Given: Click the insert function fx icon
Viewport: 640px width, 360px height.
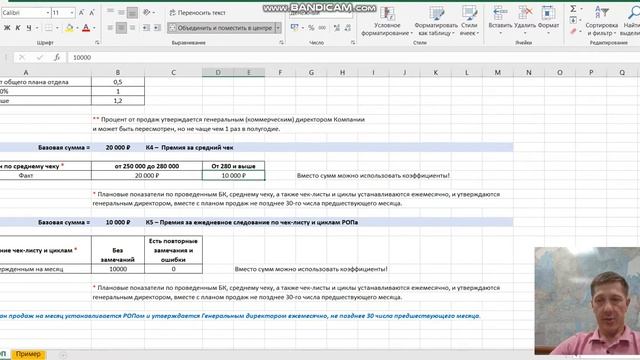Looking at the screenshot, I should pyautogui.click(x=57, y=58).
